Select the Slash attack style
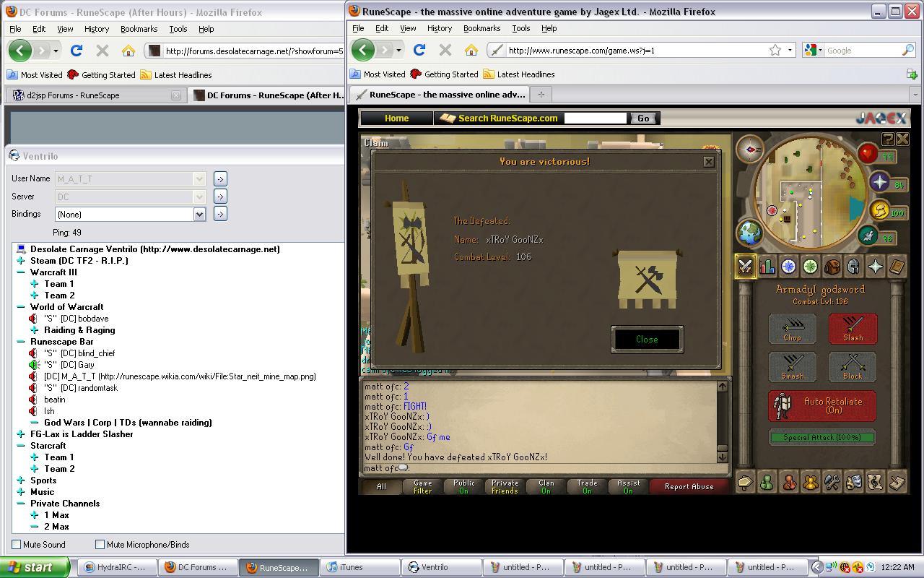Viewport: 924px width, 578px height. [x=853, y=329]
